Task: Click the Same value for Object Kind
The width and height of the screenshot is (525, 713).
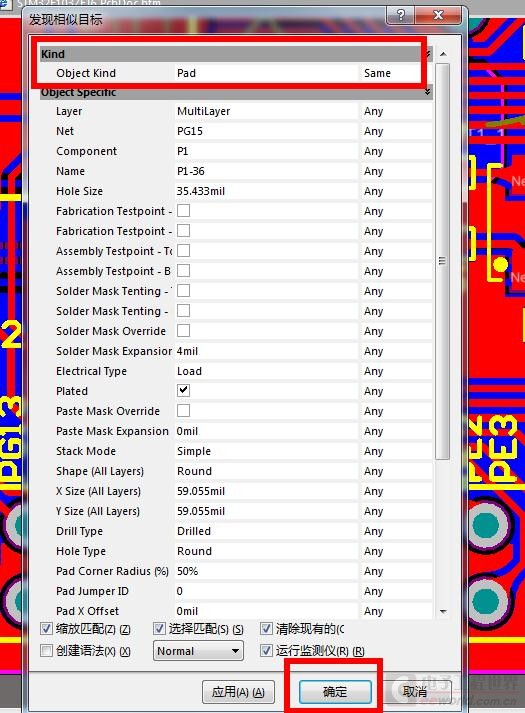Action: pyautogui.click(x=377, y=73)
